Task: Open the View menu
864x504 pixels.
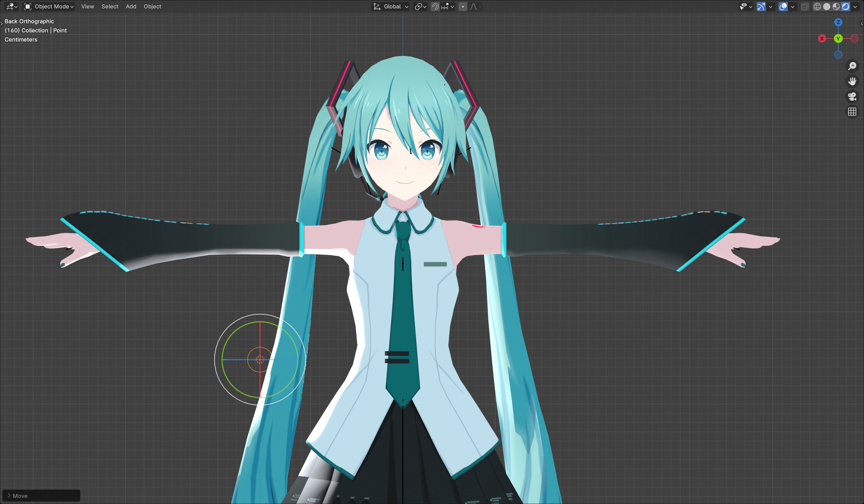Action: 87,6
